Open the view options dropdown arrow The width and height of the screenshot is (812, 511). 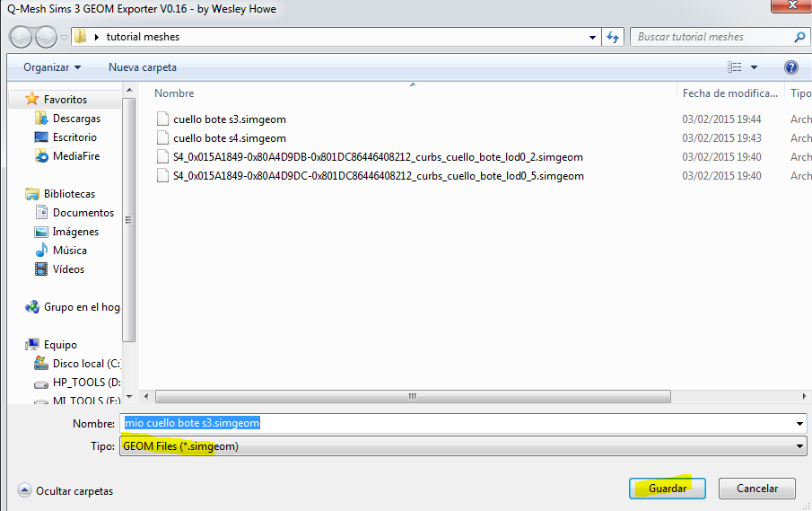pyautogui.click(x=754, y=67)
